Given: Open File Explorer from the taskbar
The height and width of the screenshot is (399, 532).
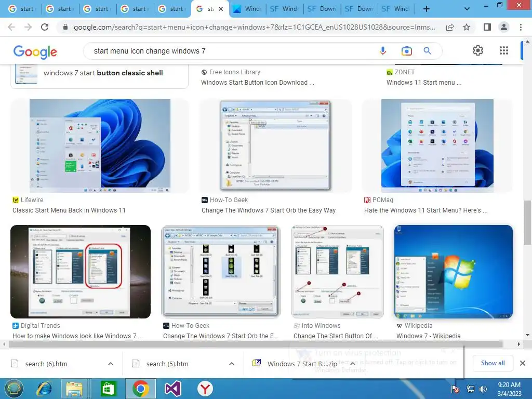Looking at the screenshot, I should pyautogui.click(x=74, y=389).
